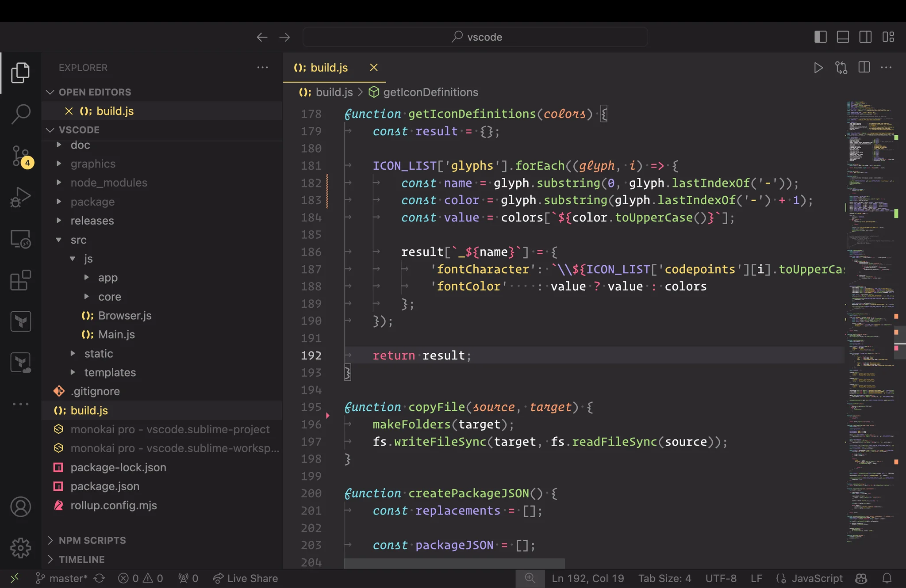Toggle the primary side bar visibility
906x588 pixels.
tap(820, 37)
